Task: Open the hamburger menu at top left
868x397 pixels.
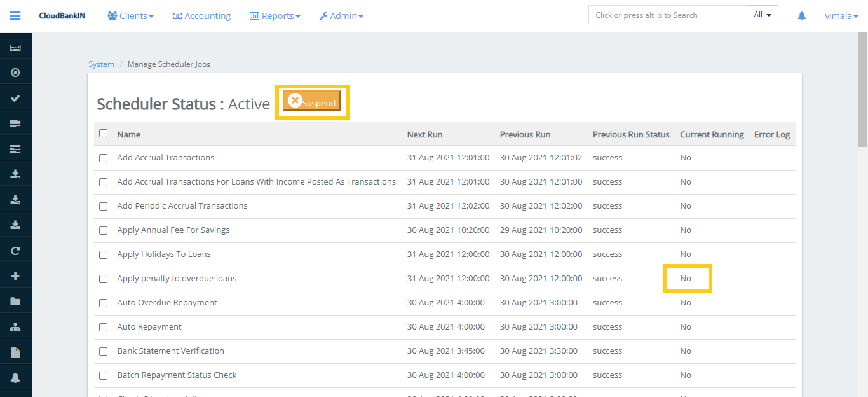Action: pos(15,16)
